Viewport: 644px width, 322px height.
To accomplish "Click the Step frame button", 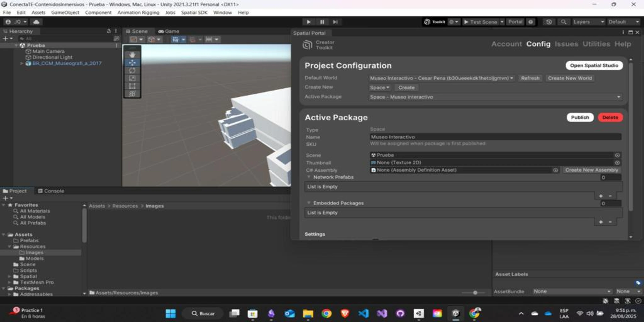I will (335, 22).
